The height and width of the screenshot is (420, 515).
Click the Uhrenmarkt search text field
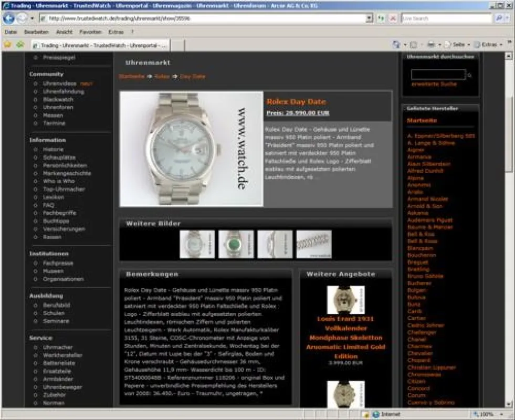[x=438, y=75]
